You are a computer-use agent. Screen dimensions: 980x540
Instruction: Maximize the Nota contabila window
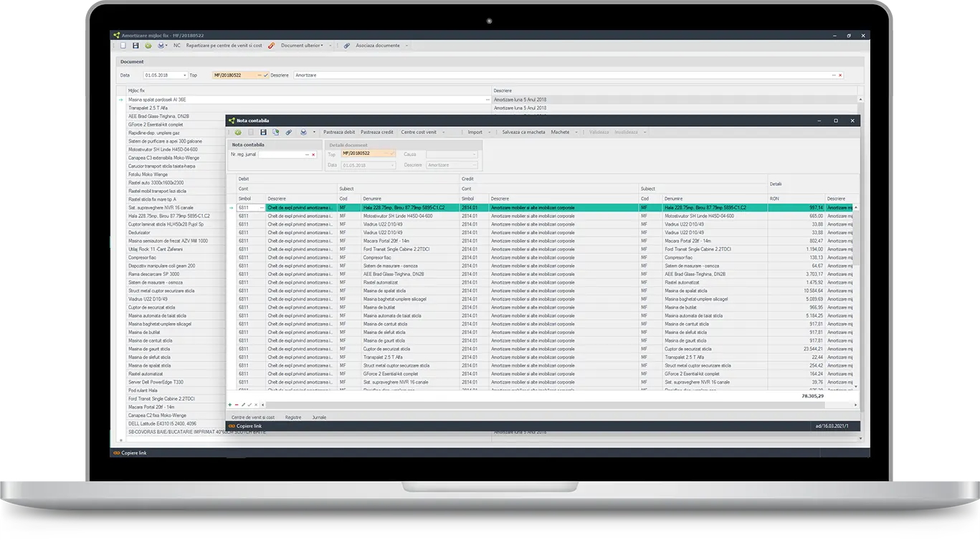[835, 120]
